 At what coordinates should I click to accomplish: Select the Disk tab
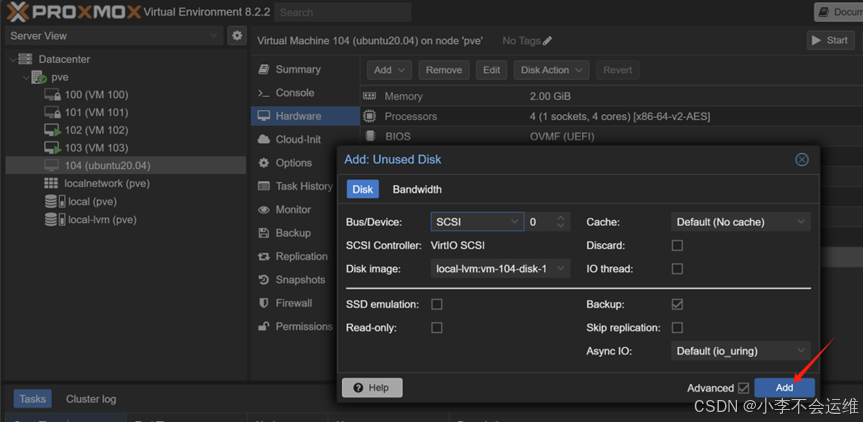[x=363, y=189]
